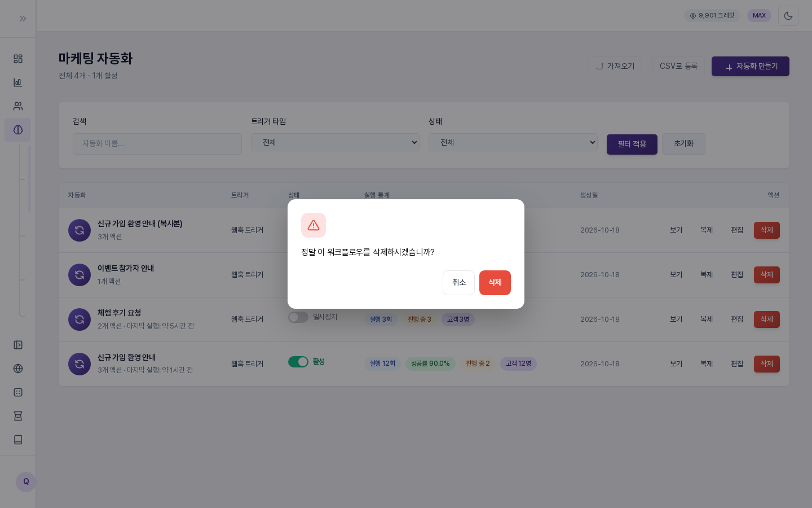The height and width of the screenshot is (508, 812).
Task: Open the bar chart analytics icon
Action: tap(18, 82)
